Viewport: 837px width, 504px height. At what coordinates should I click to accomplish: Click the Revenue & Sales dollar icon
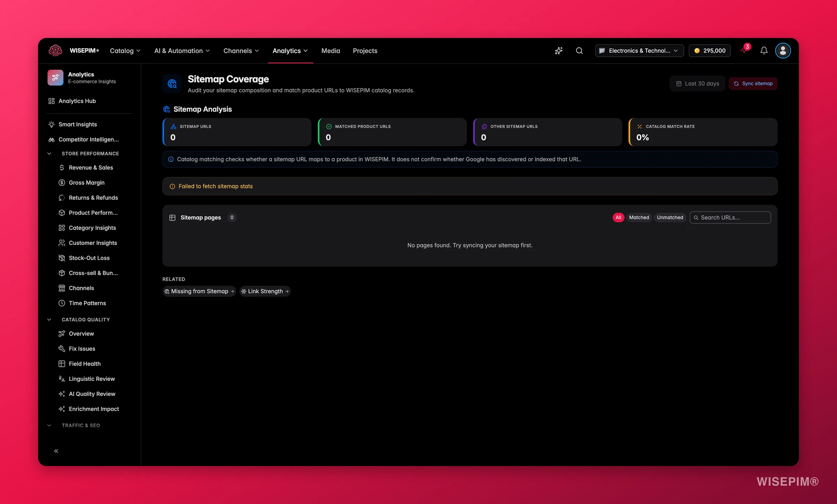tap(62, 168)
